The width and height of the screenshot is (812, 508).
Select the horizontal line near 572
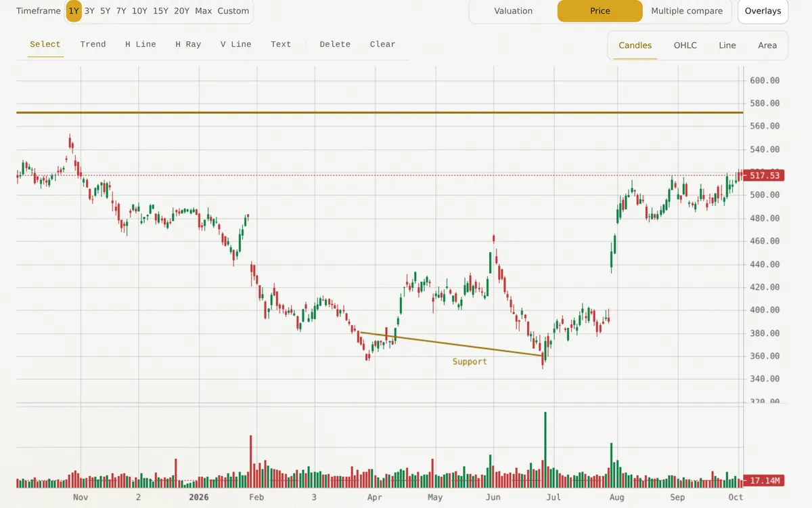[379, 112]
